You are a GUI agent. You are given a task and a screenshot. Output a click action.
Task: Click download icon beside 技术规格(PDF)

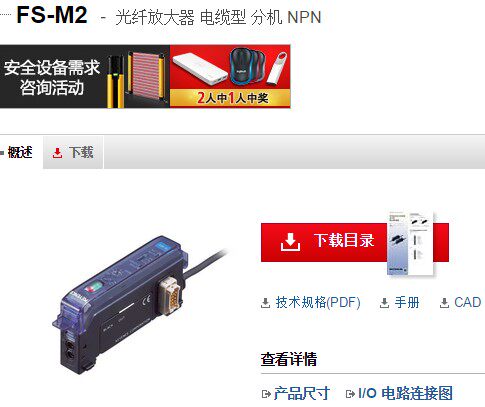[x=265, y=303]
